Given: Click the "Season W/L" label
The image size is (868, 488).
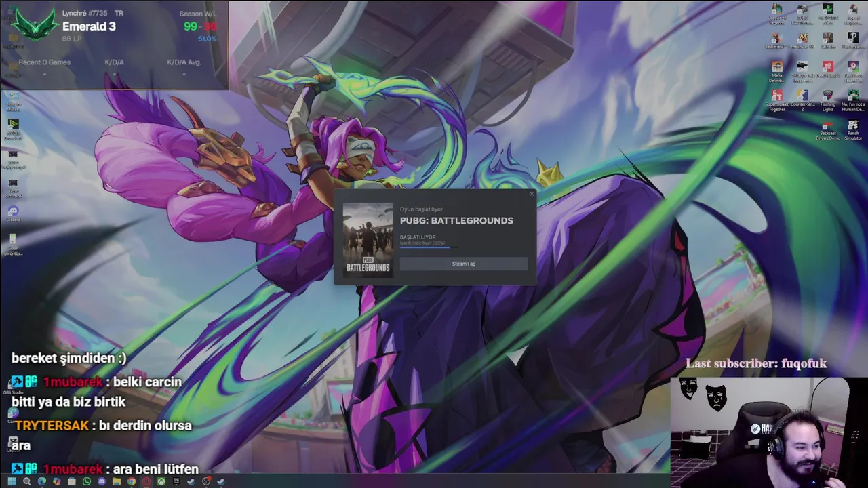Looking at the screenshot, I should coord(198,14).
